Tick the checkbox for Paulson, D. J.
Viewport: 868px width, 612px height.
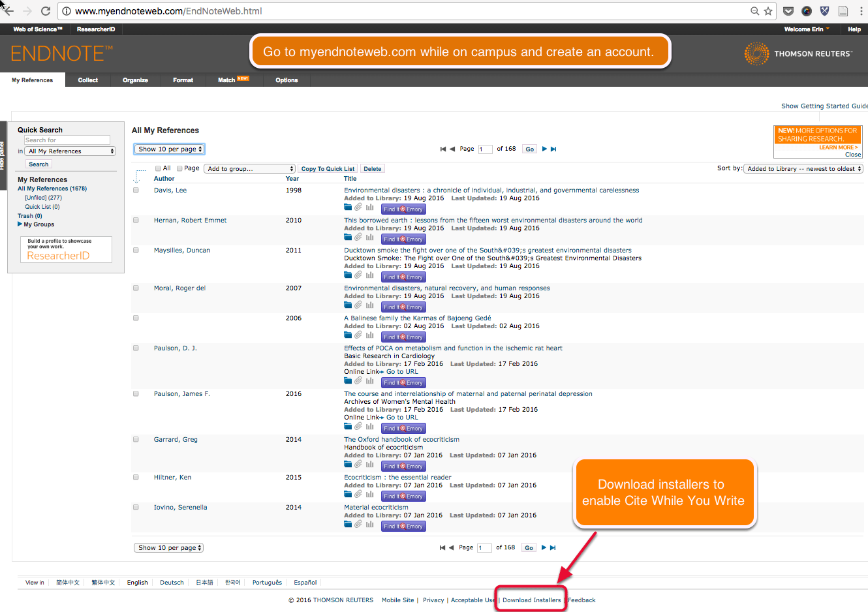coord(136,348)
